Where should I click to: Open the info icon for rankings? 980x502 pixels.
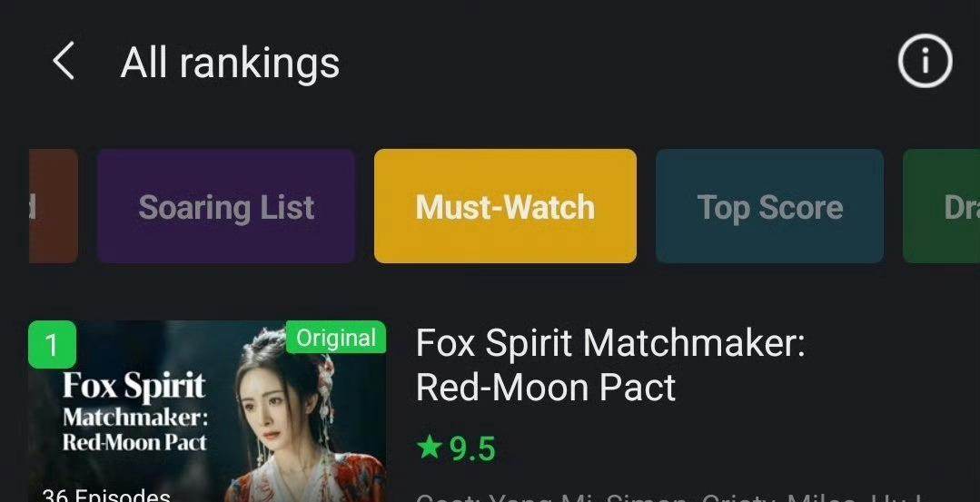pyautogui.click(x=925, y=61)
